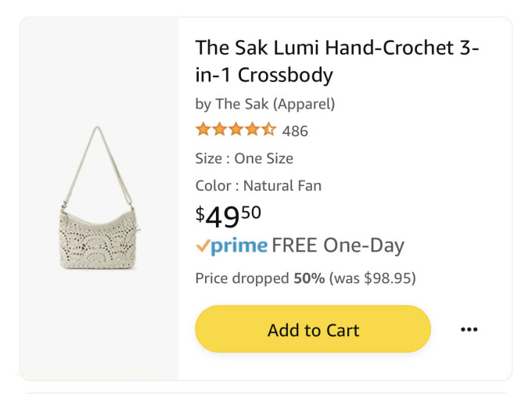Click the orange Prime checkmark icon

pyautogui.click(x=203, y=245)
